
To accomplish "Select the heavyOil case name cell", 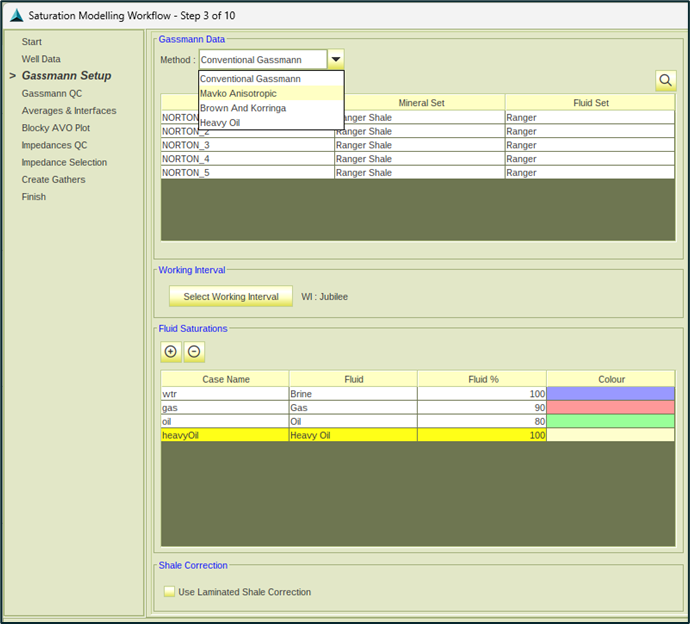I will tap(225, 435).
